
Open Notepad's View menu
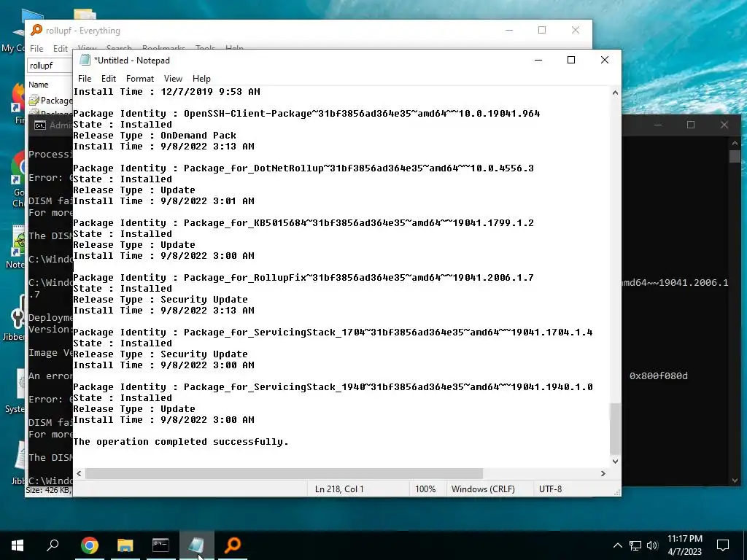[173, 79]
